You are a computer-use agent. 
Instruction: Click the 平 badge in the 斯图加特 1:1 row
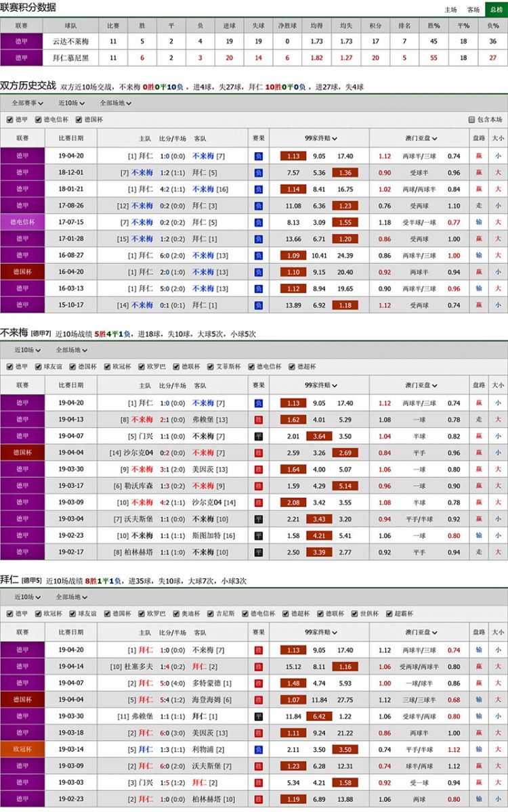click(258, 536)
